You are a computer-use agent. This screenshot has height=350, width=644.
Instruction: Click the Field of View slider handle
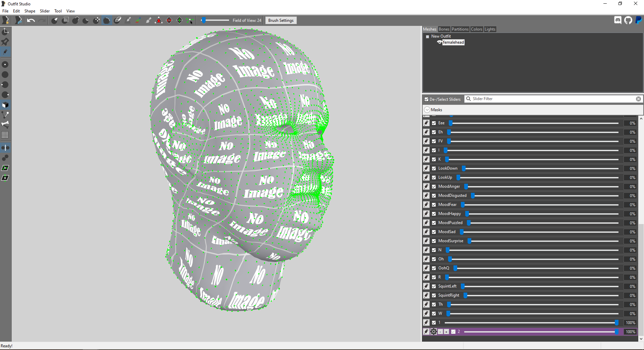[x=203, y=20]
